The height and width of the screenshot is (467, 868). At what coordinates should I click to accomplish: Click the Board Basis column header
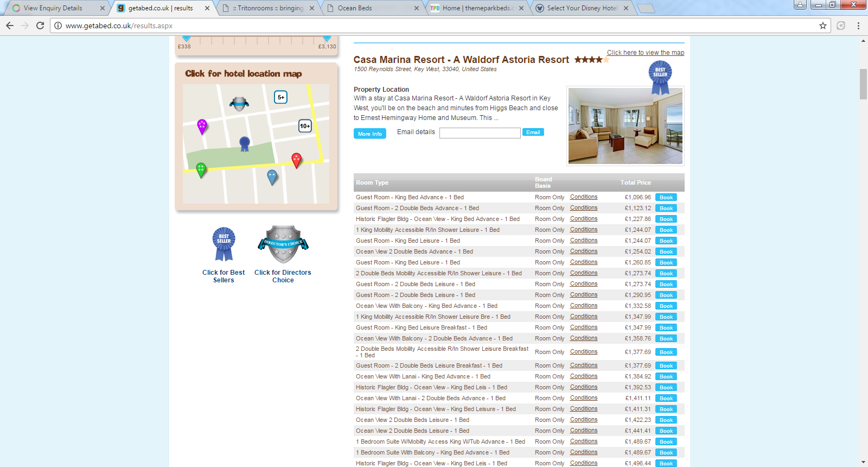pos(543,183)
